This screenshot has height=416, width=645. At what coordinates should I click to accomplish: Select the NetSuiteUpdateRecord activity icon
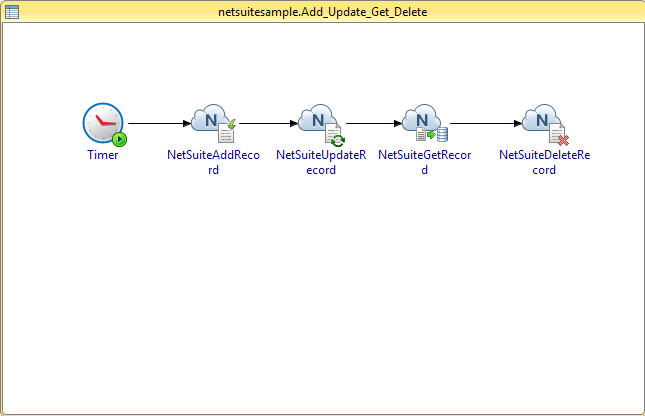319,122
